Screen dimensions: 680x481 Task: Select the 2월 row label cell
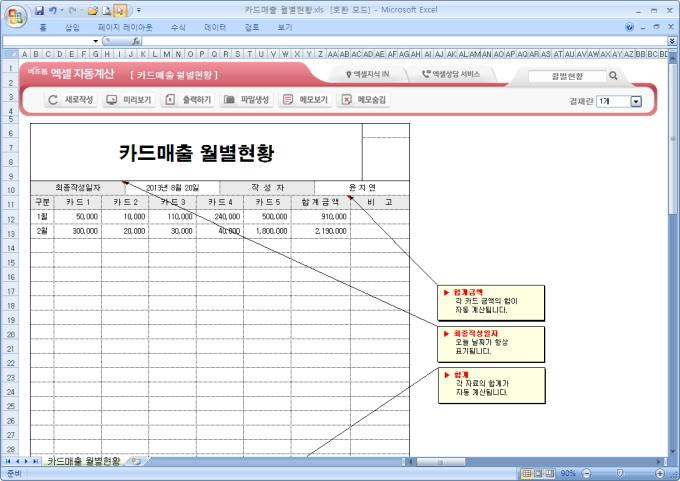tap(42, 231)
